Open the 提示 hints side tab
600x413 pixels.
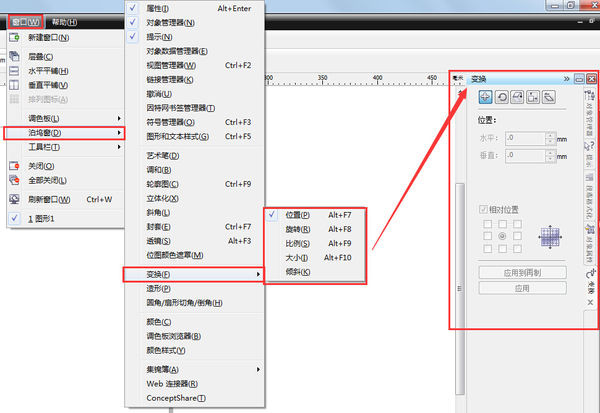(x=590, y=155)
